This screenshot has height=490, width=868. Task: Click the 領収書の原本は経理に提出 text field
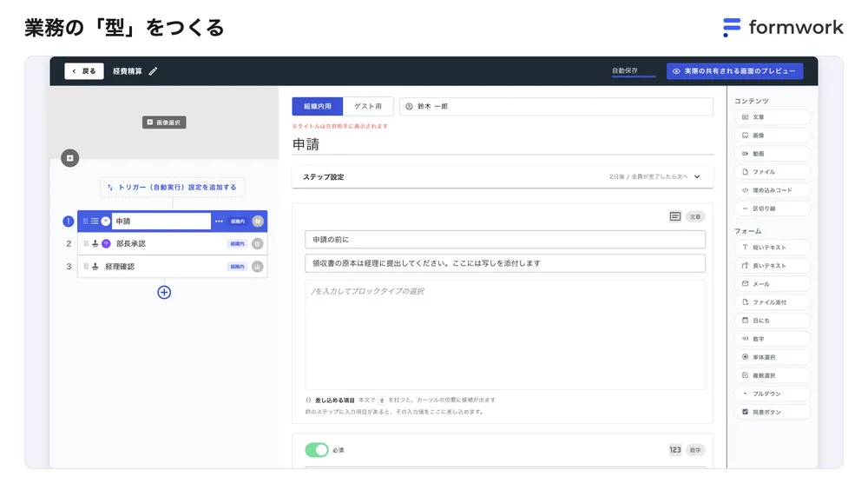click(505, 263)
